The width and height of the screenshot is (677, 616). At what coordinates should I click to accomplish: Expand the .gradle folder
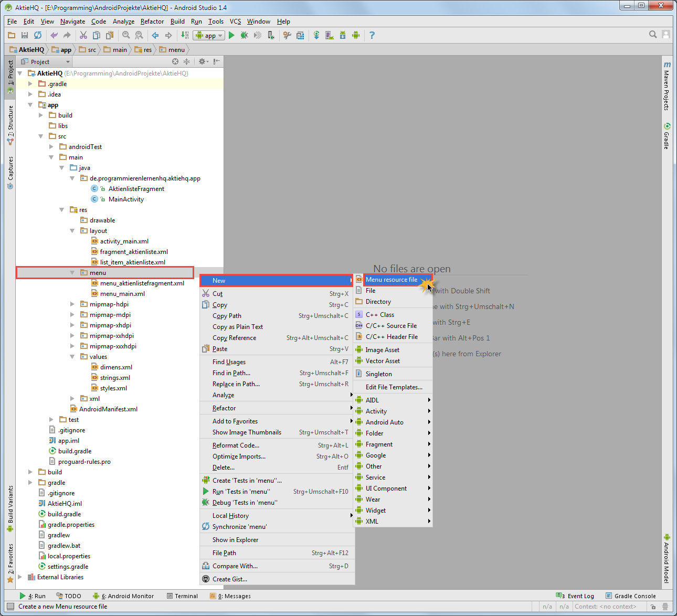[x=30, y=84]
